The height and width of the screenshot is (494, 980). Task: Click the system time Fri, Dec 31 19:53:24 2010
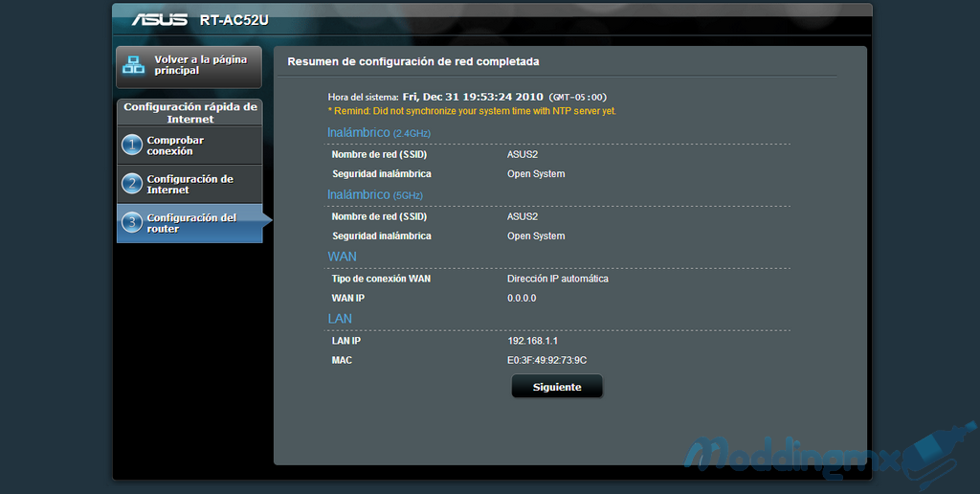473,97
